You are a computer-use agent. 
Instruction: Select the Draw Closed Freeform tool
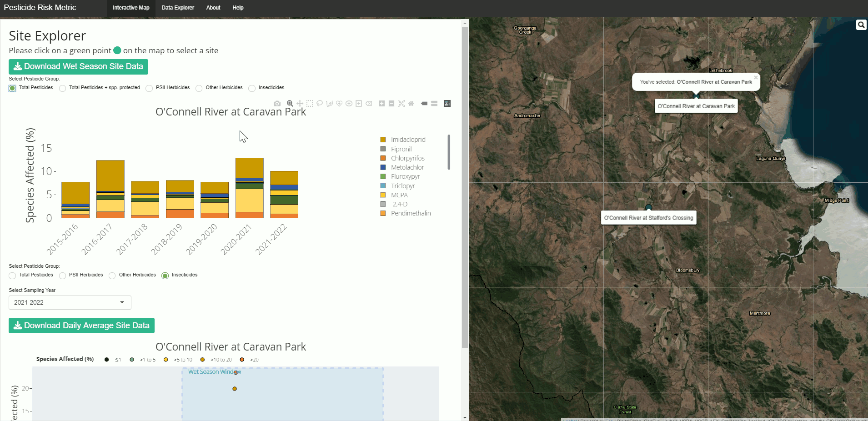click(339, 104)
